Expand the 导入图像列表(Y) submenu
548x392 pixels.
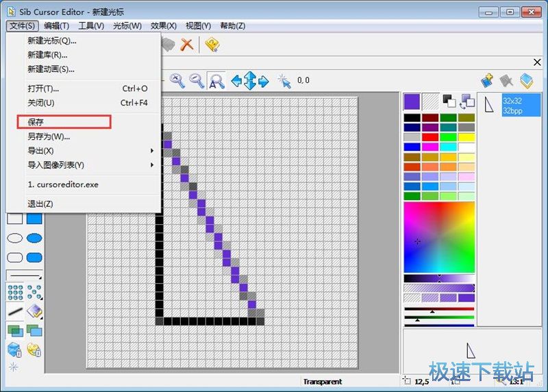point(88,165)
